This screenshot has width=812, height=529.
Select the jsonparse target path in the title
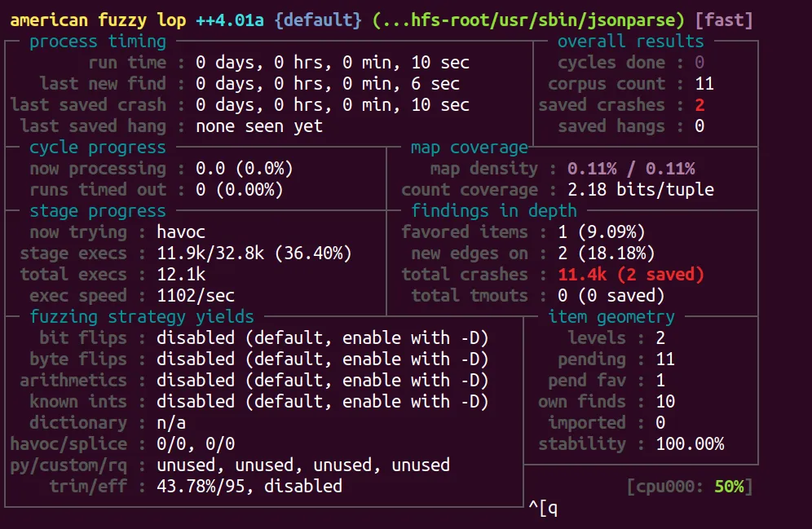528,20
